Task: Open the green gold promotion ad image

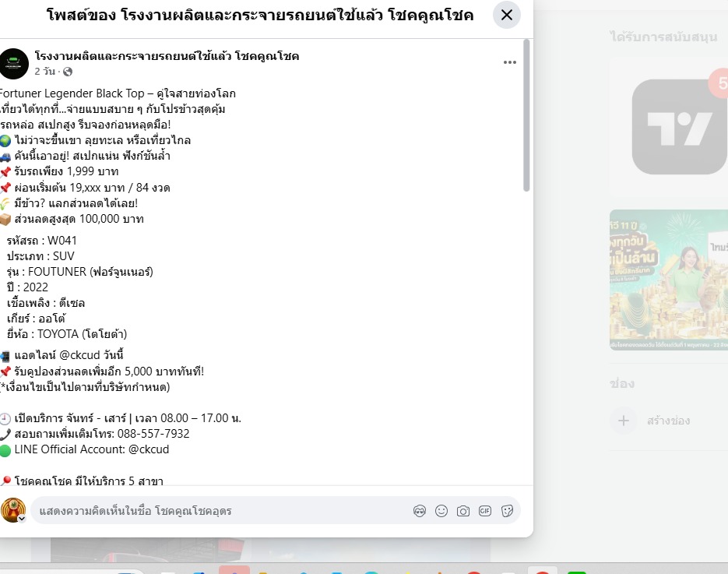Action: point(669,280)
